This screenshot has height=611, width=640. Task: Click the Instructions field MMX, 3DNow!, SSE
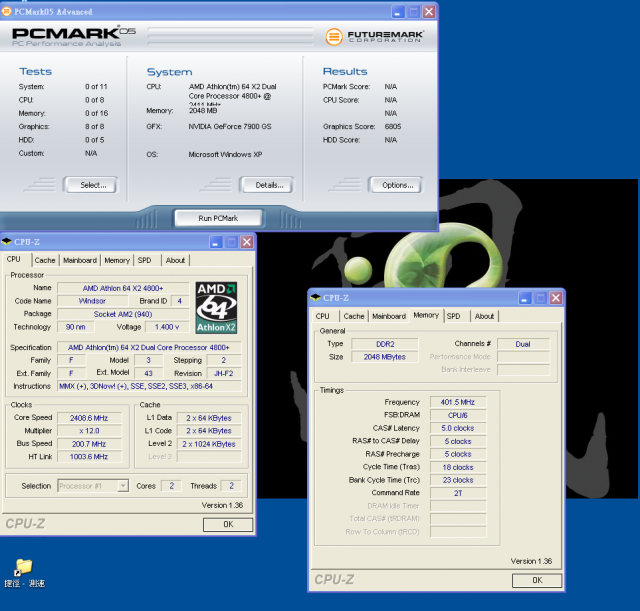[149, 386]
